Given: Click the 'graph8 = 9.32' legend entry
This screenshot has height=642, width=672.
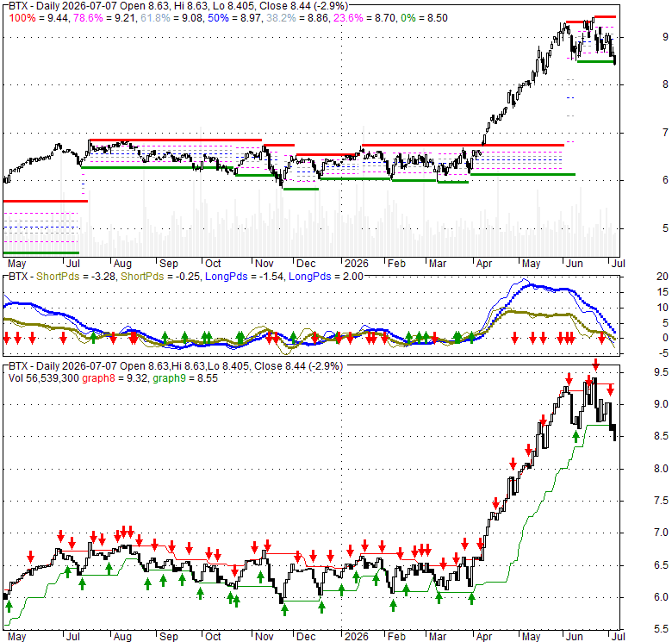Looking at the screenshot, I should pos(115,378).
